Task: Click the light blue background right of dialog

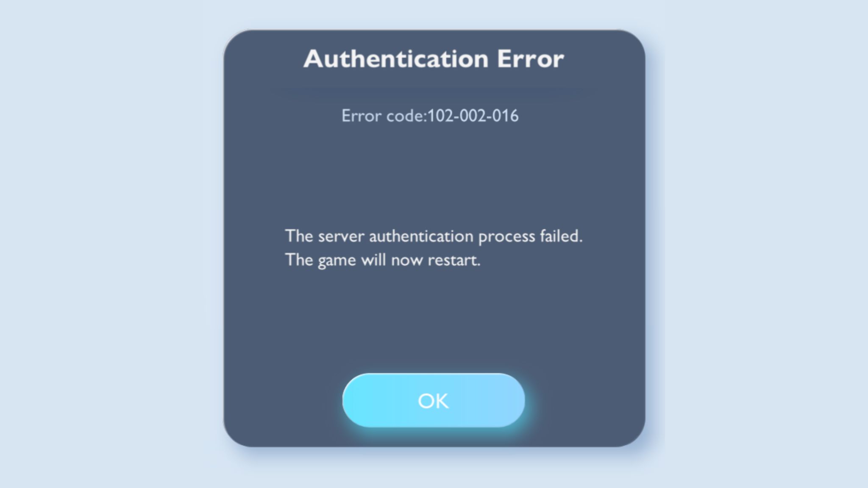Action: [x=759, y=244]
